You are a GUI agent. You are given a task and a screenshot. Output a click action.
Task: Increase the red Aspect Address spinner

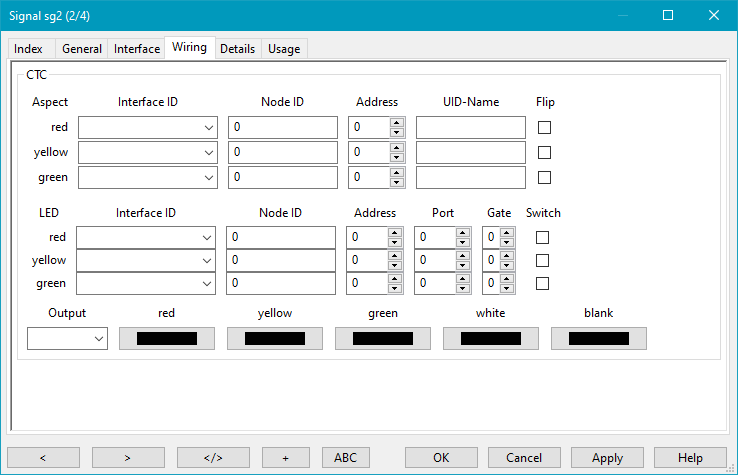pyautogui.click(x=397, y=123)
